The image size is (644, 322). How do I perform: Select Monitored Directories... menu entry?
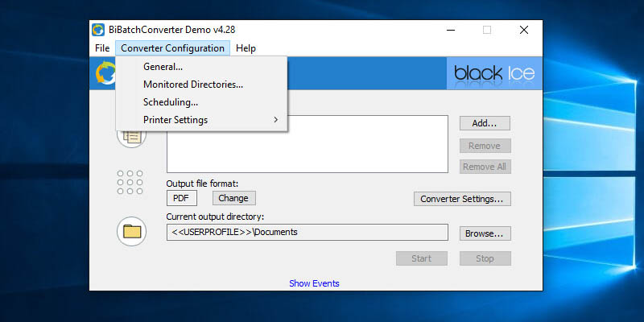[193, 85]
